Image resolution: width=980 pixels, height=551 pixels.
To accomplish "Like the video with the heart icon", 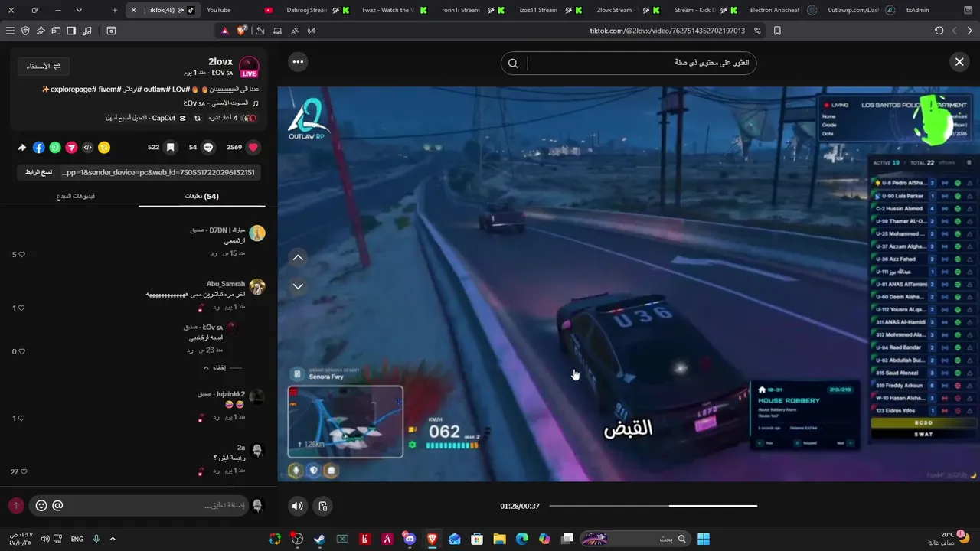I will (x=253, y=147).
